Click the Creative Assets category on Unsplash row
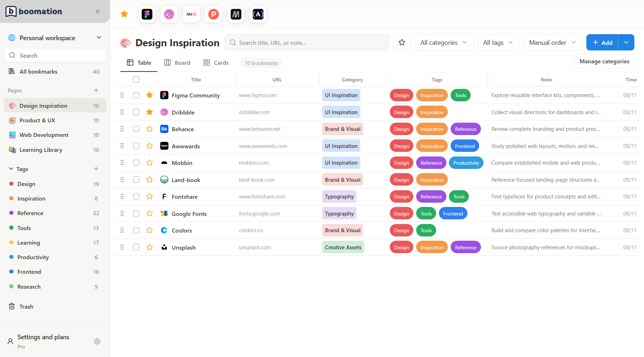 [x=343, y=247]
